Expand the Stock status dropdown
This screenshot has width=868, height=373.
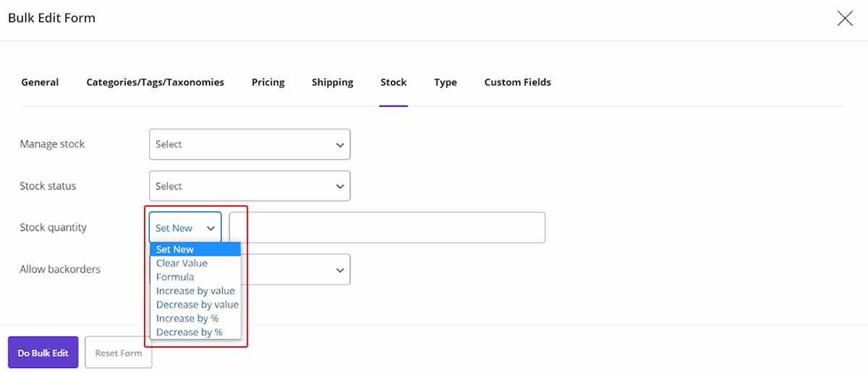tap(250, 186)
